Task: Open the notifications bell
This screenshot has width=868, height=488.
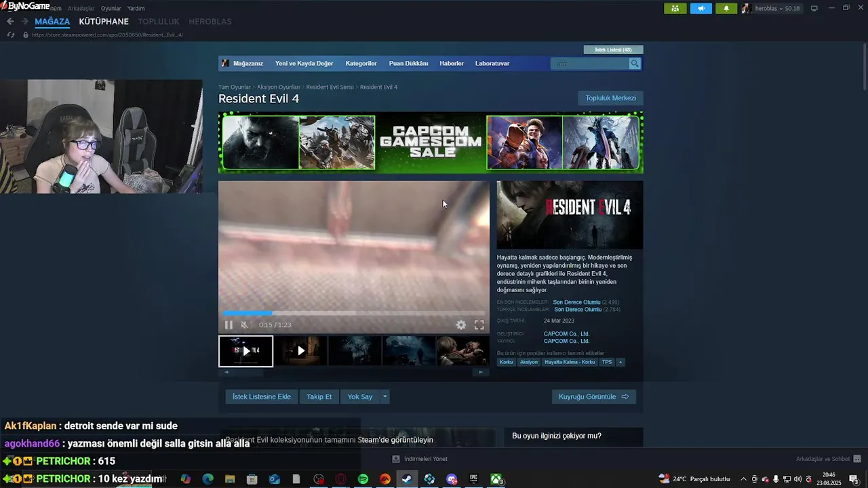Action: 726,8
